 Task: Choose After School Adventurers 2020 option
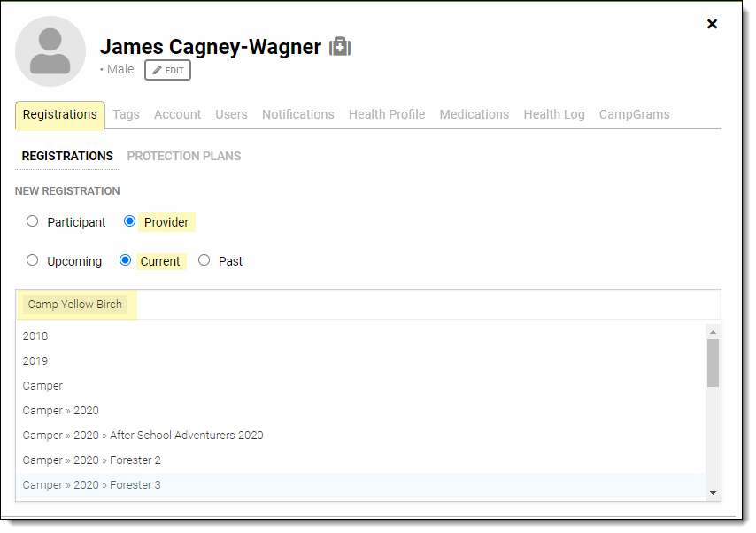click(x=143, y=436)
